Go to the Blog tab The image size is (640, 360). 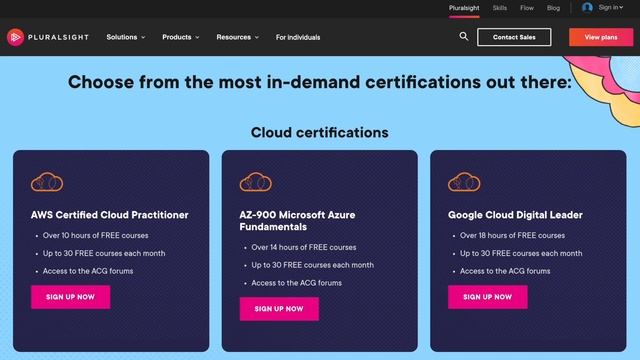pos(553,8)
